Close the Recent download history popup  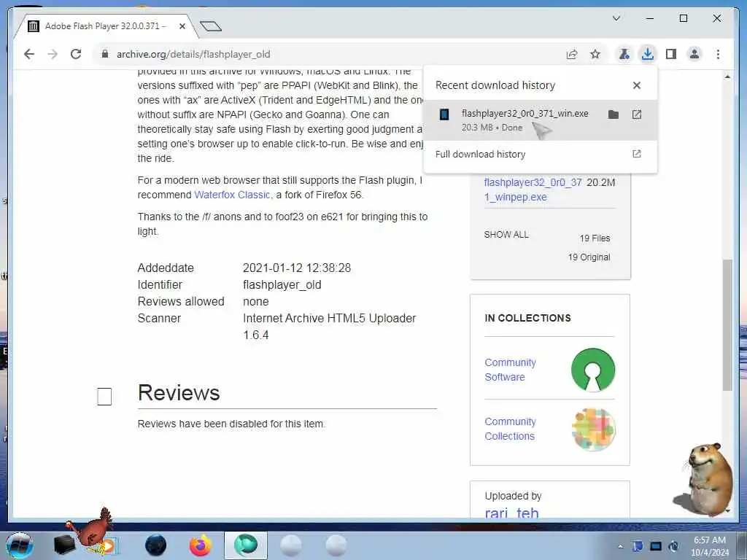point(636,85)
